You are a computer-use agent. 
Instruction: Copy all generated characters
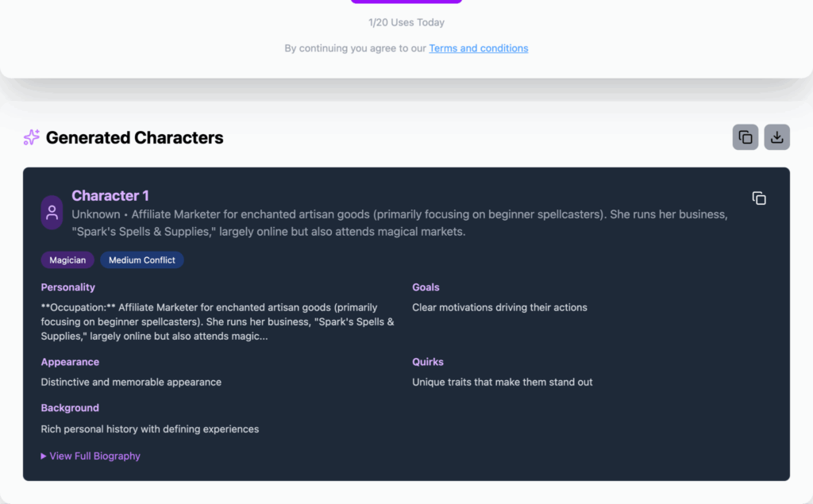pyautogui.click(x=746, y=137)
